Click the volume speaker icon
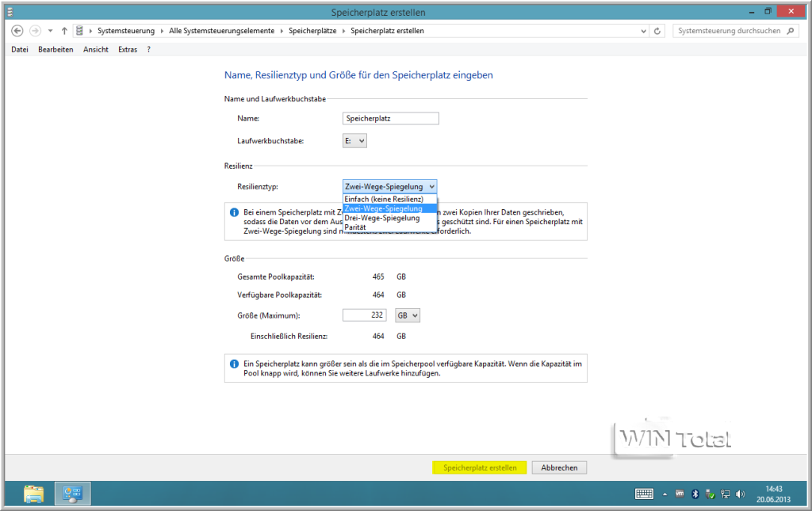 (x=741, y=494)
